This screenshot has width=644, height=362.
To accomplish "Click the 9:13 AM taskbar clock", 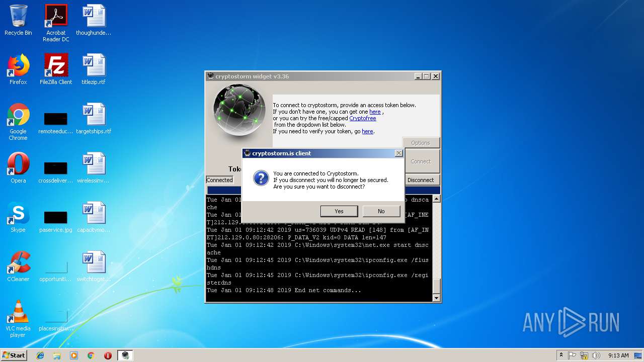I will tap(618, 355).
